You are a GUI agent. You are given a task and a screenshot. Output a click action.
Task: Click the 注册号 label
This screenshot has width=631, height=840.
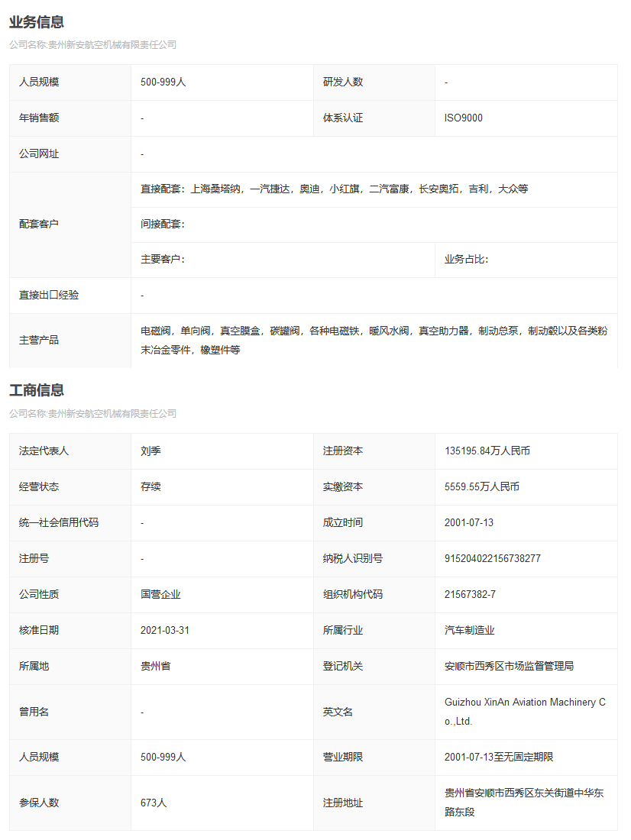click(x=34, y=559)
